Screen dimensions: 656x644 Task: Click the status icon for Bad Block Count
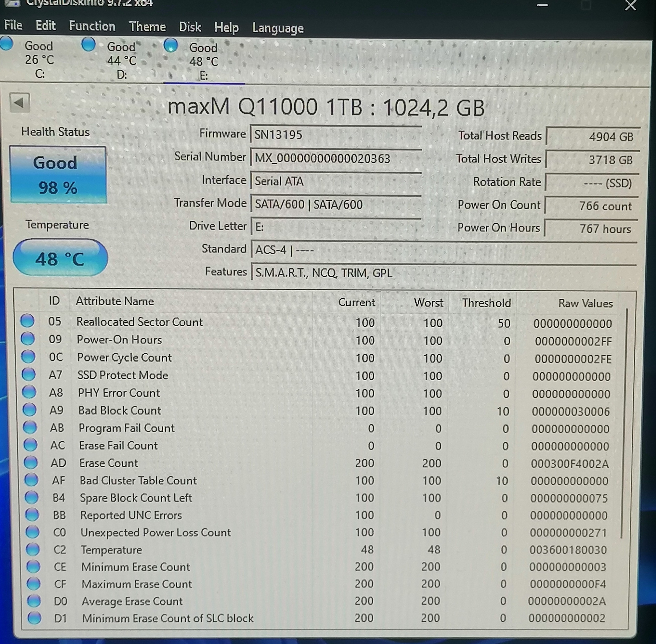(29, 409)
